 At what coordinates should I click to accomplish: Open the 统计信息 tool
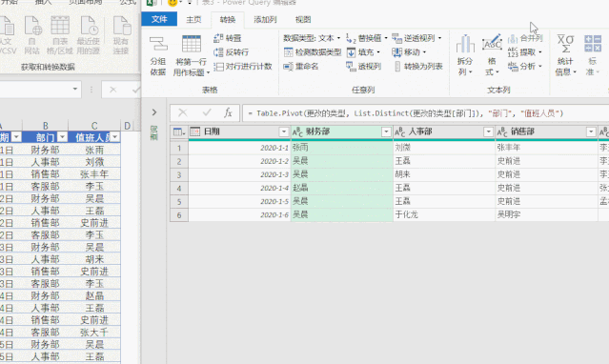565,55
